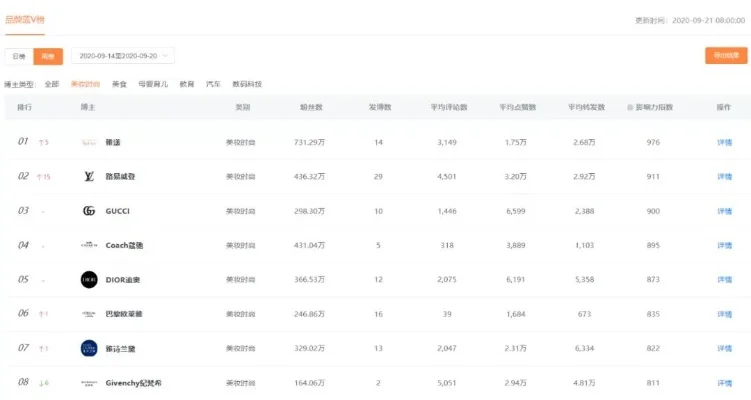Click the DIOR迪奥 brand name

tap(123, 280)
